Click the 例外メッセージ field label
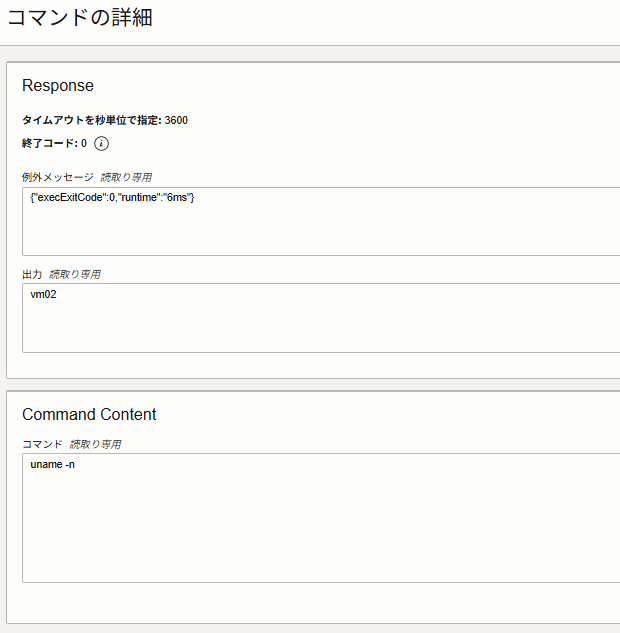Viewport: 620px width, 633px height. point(58,177)
